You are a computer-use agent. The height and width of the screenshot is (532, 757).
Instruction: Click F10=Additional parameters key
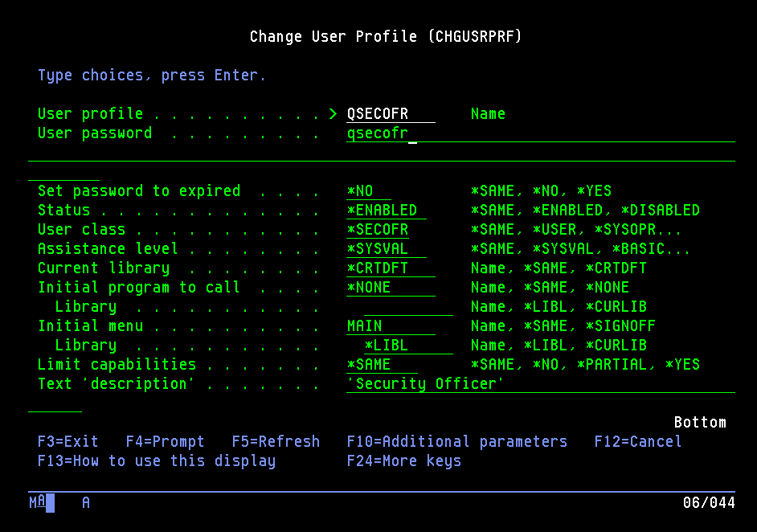[457, 442]
